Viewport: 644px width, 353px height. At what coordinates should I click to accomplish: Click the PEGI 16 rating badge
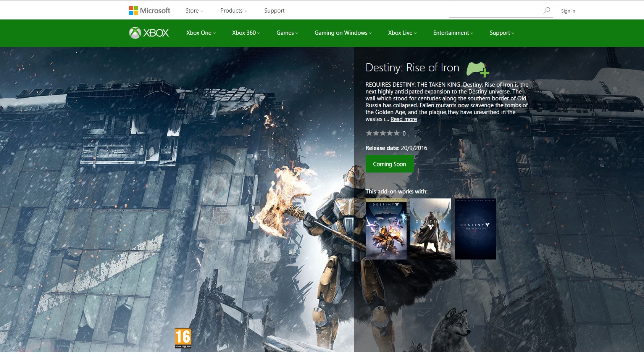[x=183, y=338]
